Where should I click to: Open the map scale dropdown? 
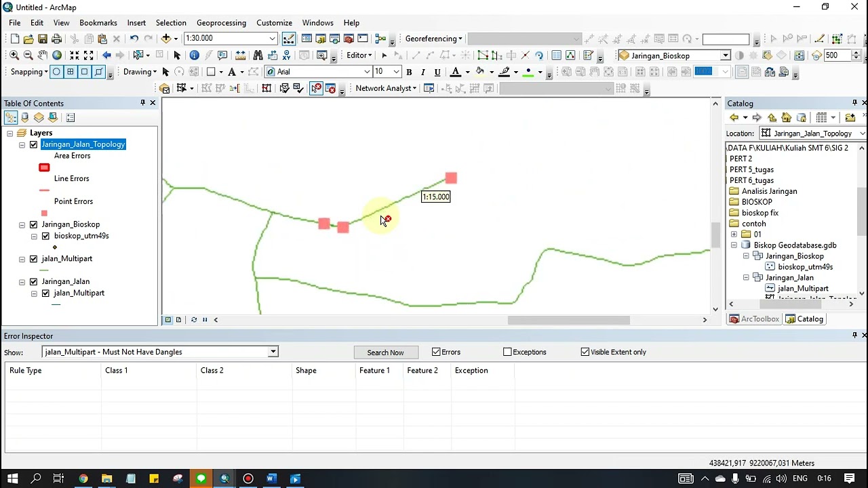[x=272, y=39]
